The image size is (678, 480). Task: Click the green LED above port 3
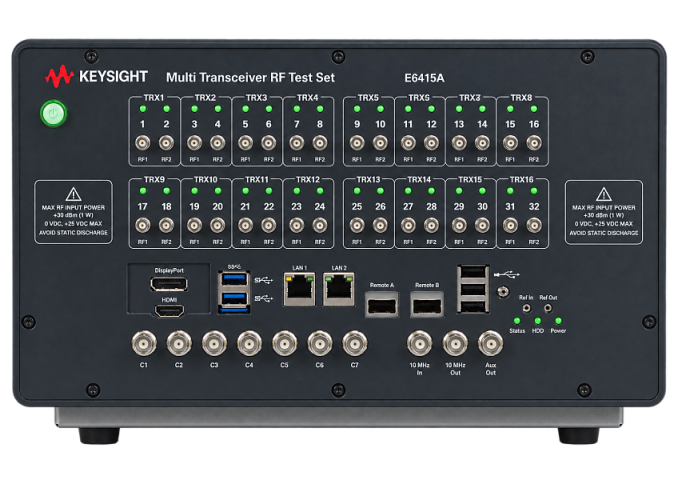[195, 109]
